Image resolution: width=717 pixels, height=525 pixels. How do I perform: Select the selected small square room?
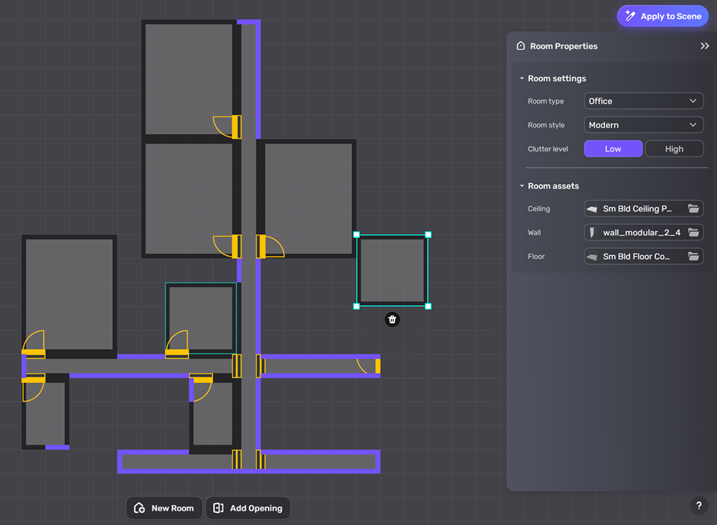tap(392, 271)
